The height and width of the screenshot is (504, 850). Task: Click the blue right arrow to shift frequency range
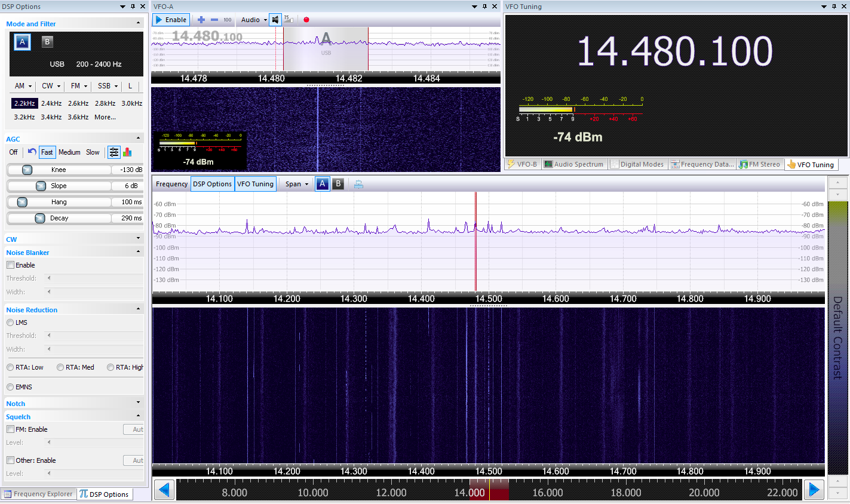coord(814,490)
